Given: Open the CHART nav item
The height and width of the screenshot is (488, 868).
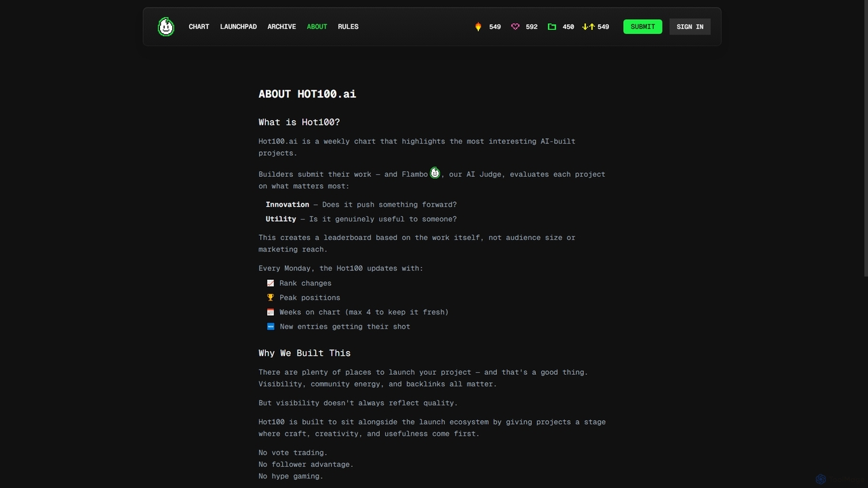Looking at the screenshot, I should coord(199,26).
